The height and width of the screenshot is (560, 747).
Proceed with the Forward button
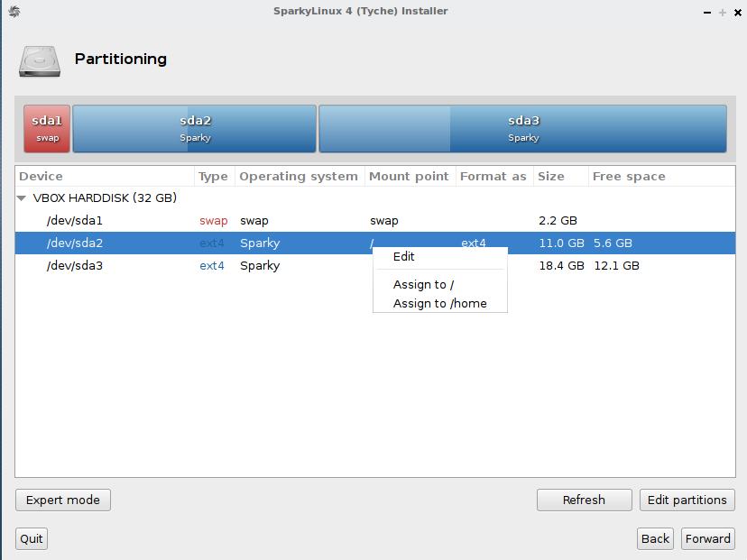(707, 538)
